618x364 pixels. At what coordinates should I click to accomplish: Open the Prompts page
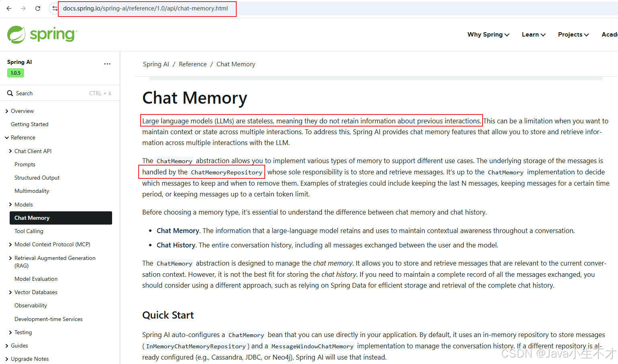(x=25, y=164)
